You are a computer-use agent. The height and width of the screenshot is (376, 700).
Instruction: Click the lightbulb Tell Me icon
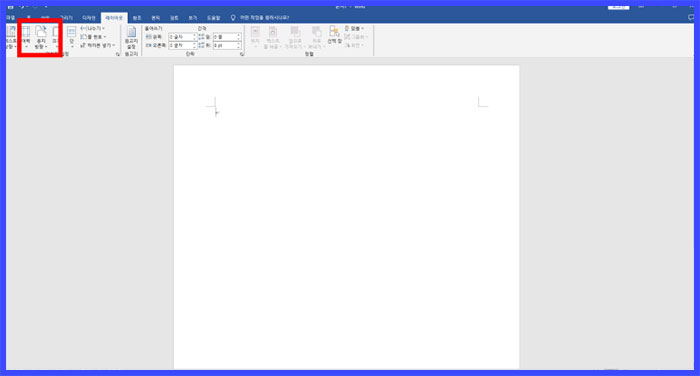pos(233,18)
